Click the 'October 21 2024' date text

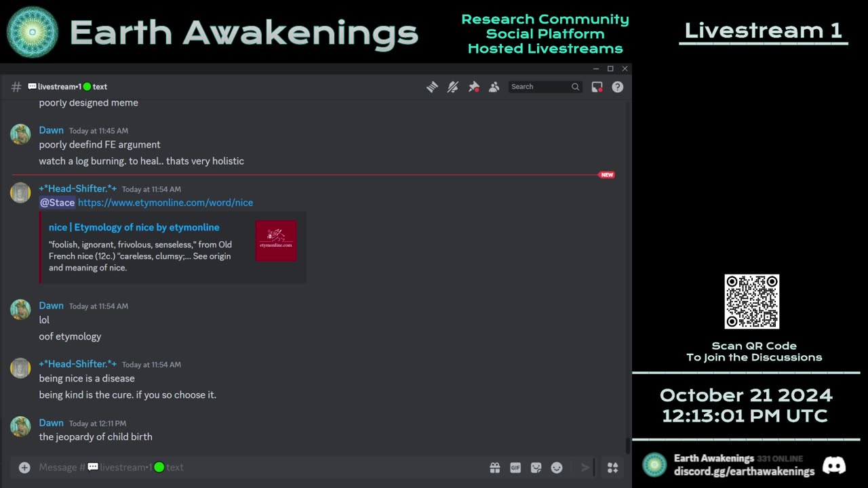click(x=746, y=395)
